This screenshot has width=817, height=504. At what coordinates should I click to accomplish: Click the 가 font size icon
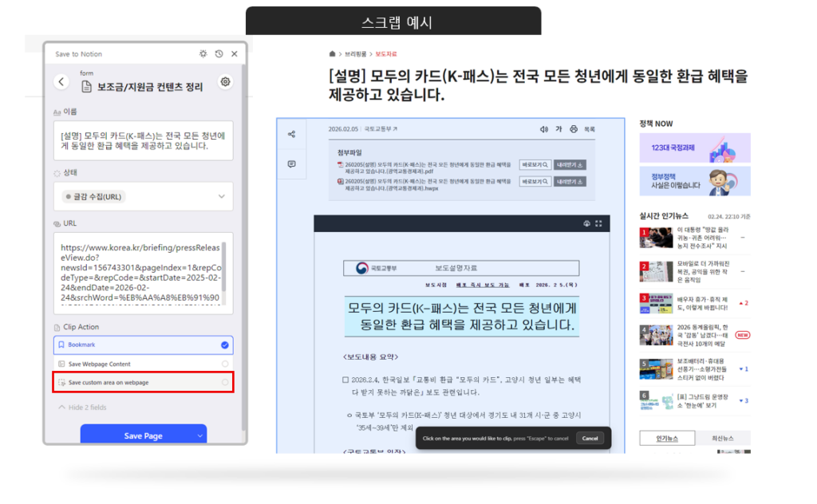click(x=559, y=129)
